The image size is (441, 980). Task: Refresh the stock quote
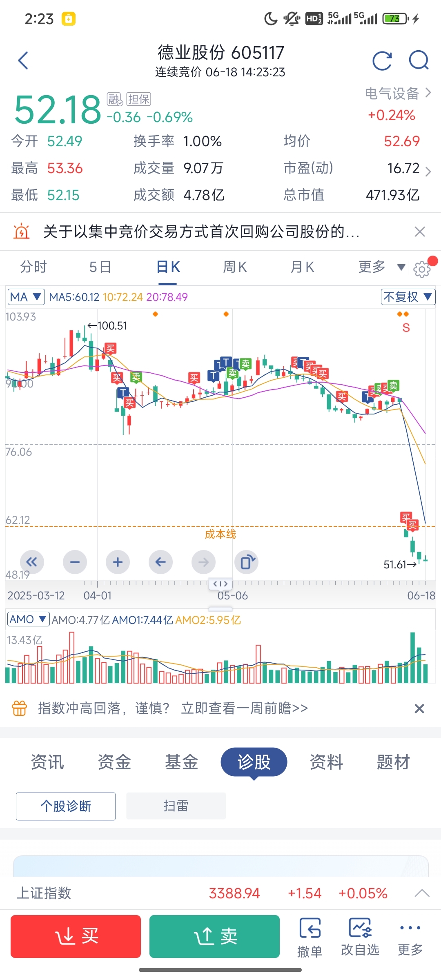[382, 61]
